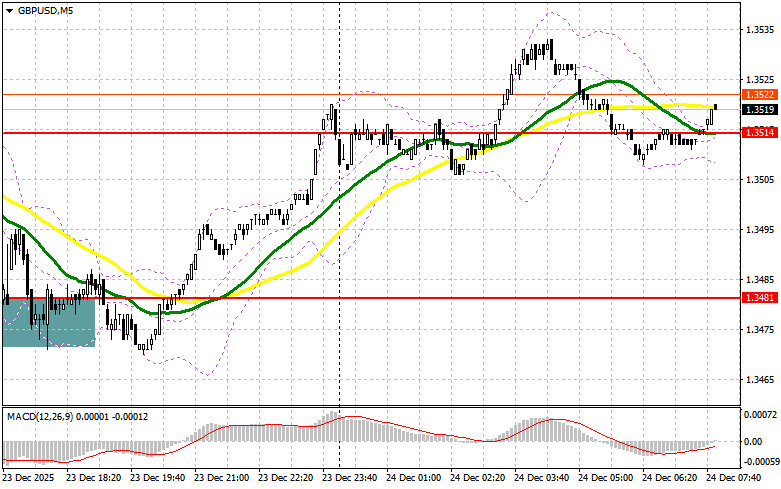
Task: Click the 1.3525 price scale value
Action: 760,80
